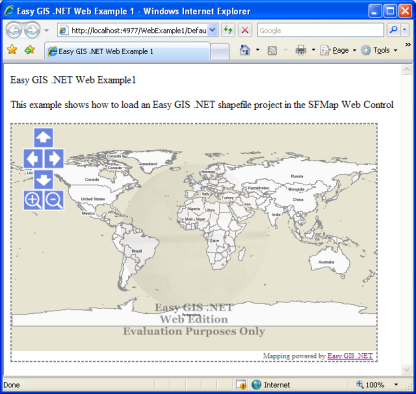Screen dimensions: 416x394
Task: Zoom in on the map
Action: [x=33, y=201]
